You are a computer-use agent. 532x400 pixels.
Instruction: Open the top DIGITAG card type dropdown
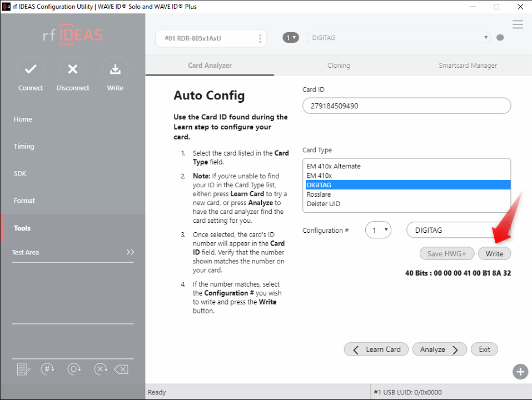pyautogui.click(x=399, y=38)
